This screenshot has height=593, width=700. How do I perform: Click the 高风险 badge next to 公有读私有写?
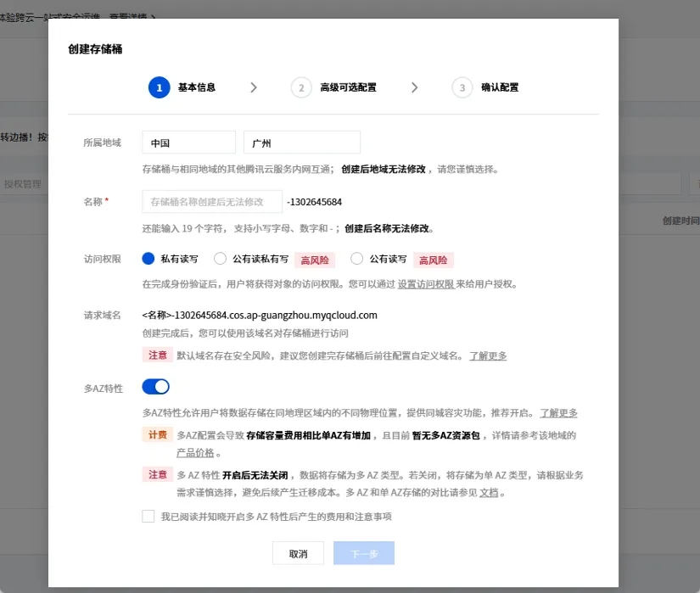click(x=315, y=260)
